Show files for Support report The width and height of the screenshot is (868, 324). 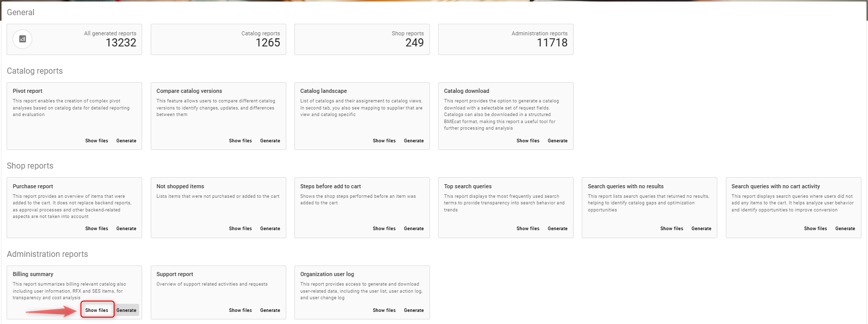point(240,310)
